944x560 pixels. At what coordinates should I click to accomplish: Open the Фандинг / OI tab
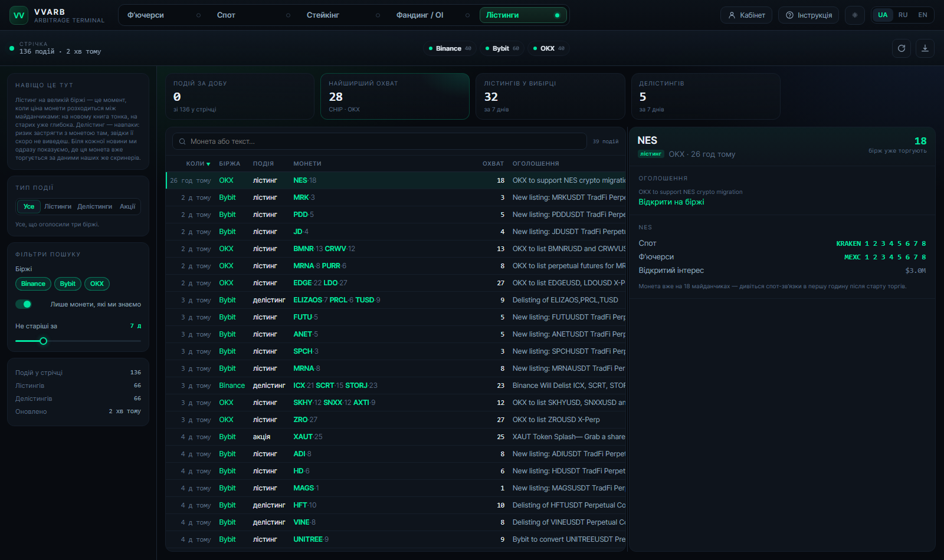(x=433, y=15)
